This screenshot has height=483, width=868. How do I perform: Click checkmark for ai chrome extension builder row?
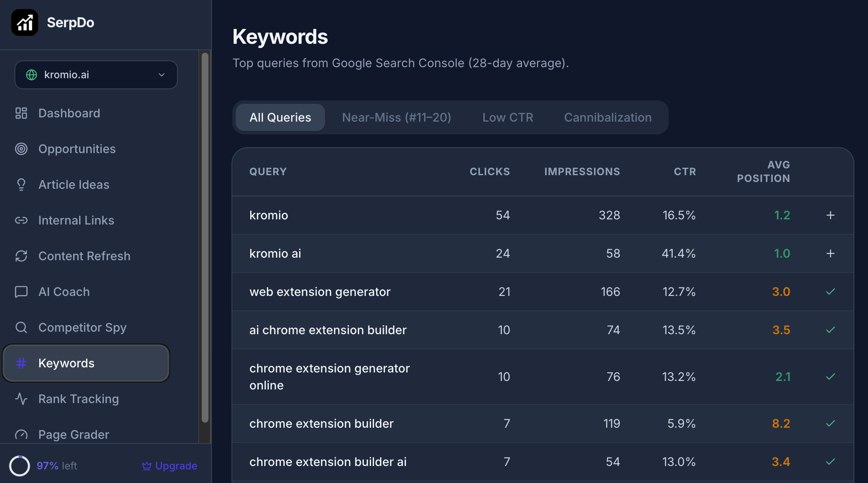pyautogui.click(x=831, y=330)
